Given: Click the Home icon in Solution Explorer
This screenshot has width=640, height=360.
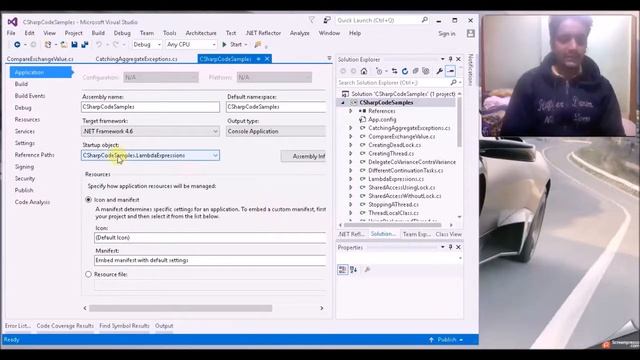Looking at the screenshot, I should (364, 71).
